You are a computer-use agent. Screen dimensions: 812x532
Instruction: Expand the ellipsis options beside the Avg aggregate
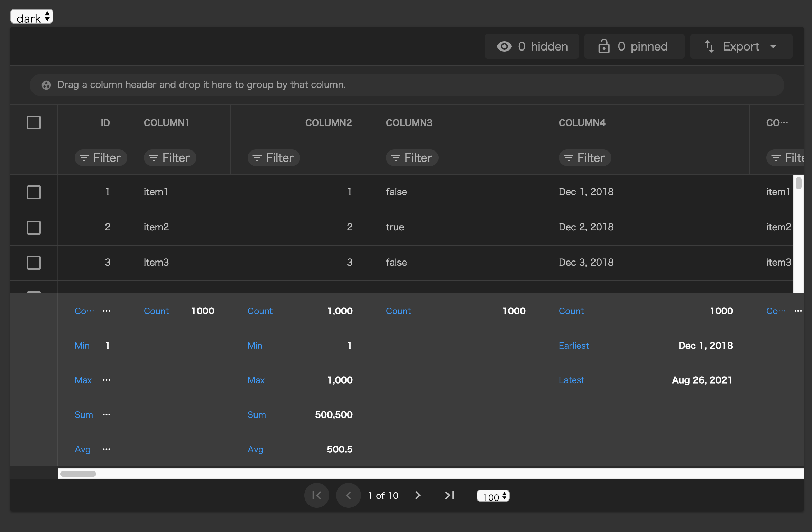coord(106,449)
